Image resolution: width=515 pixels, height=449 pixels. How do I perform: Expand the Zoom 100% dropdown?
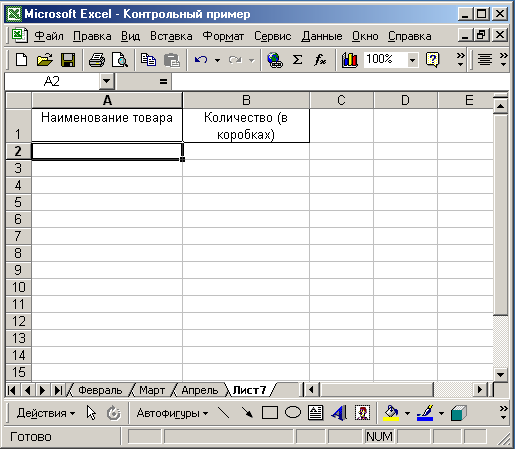click(x=412, y=60)
